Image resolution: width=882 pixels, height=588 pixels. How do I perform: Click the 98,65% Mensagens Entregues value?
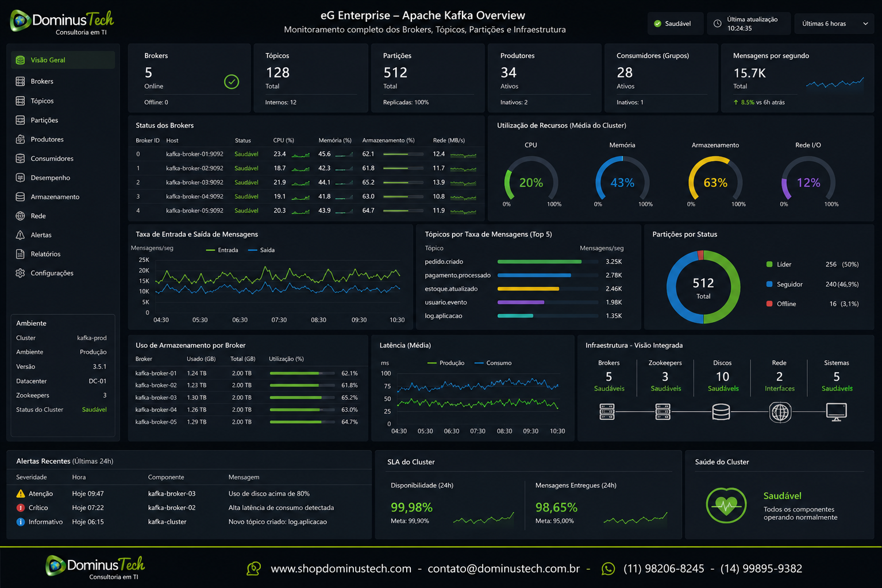pyautogui.click(x=556, y=507)
